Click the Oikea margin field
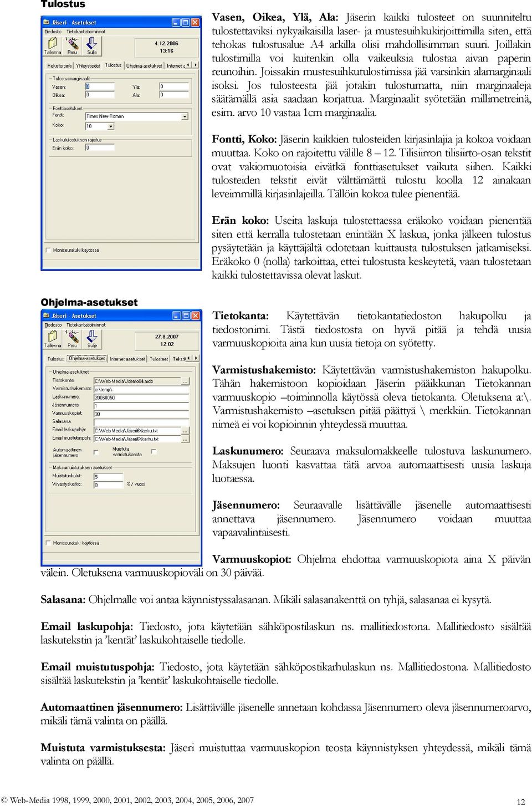This screenshot has width=532, height=806. 100,95
